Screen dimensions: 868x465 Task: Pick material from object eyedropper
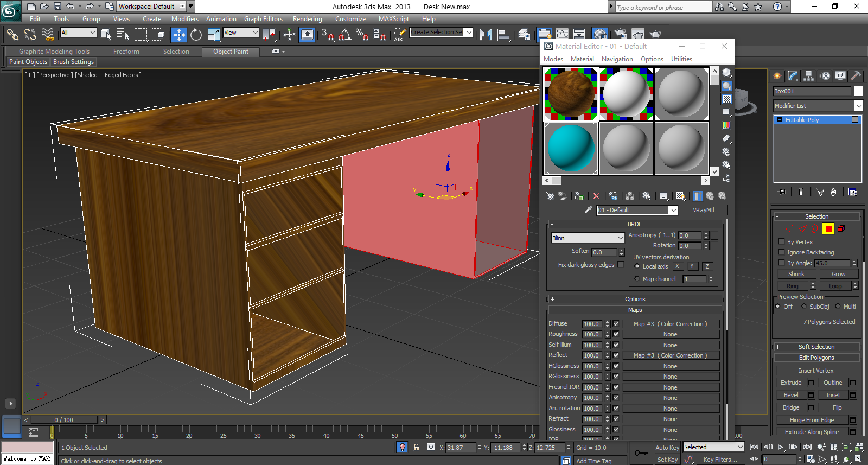[588, 210]
